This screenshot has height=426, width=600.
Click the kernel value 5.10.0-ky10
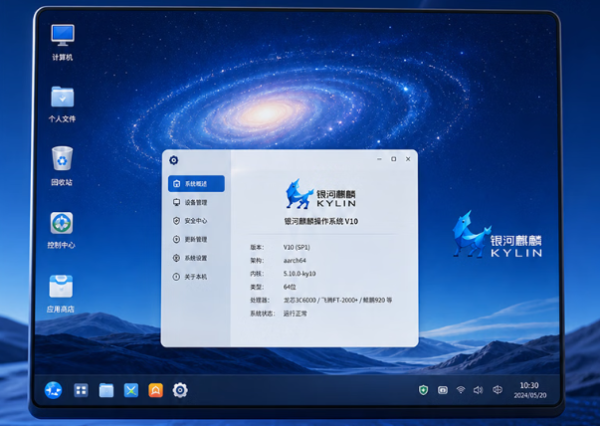[300, 274]
